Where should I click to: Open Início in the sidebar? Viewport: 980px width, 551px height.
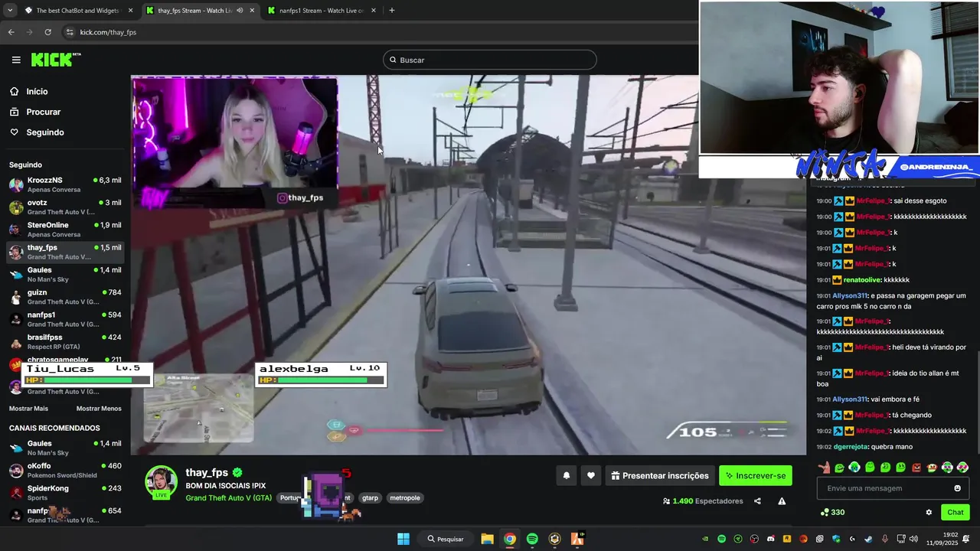tap(37, 92)
